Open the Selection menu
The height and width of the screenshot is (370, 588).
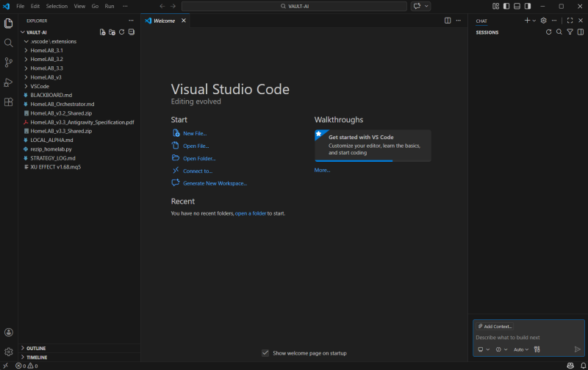(x=57, y=6)
